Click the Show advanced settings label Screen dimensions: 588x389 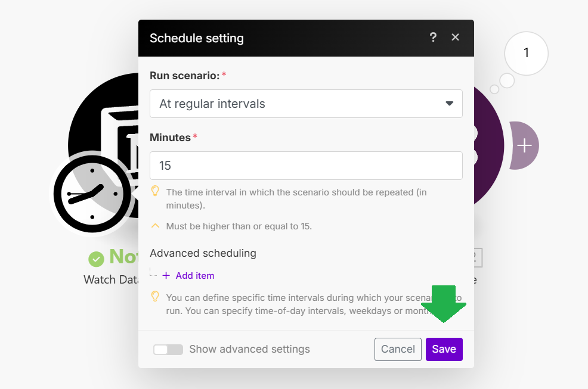click(249, 349)
